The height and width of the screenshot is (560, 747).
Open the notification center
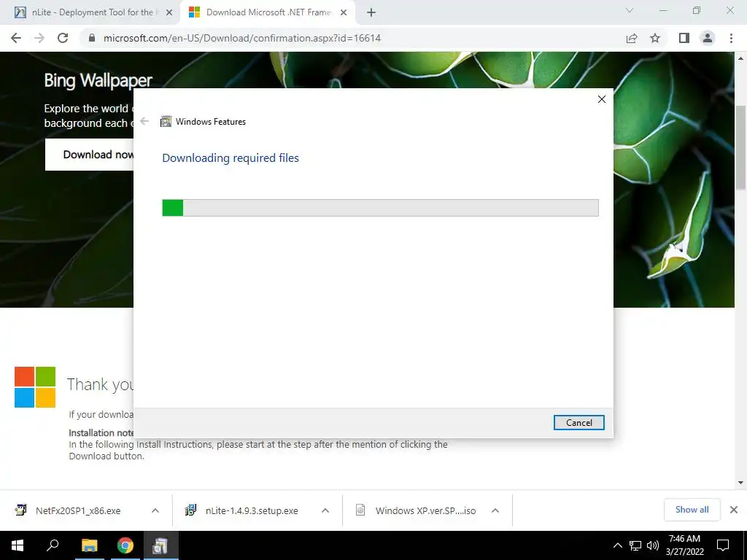tap(723, 545)
